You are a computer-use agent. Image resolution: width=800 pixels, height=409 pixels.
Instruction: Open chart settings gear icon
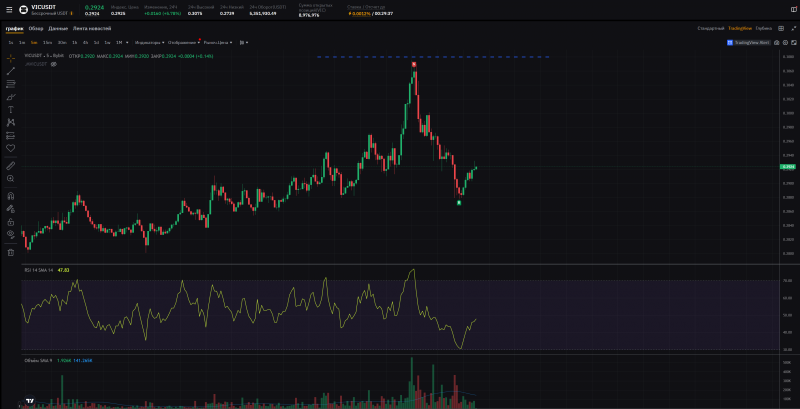click(785, 43)
